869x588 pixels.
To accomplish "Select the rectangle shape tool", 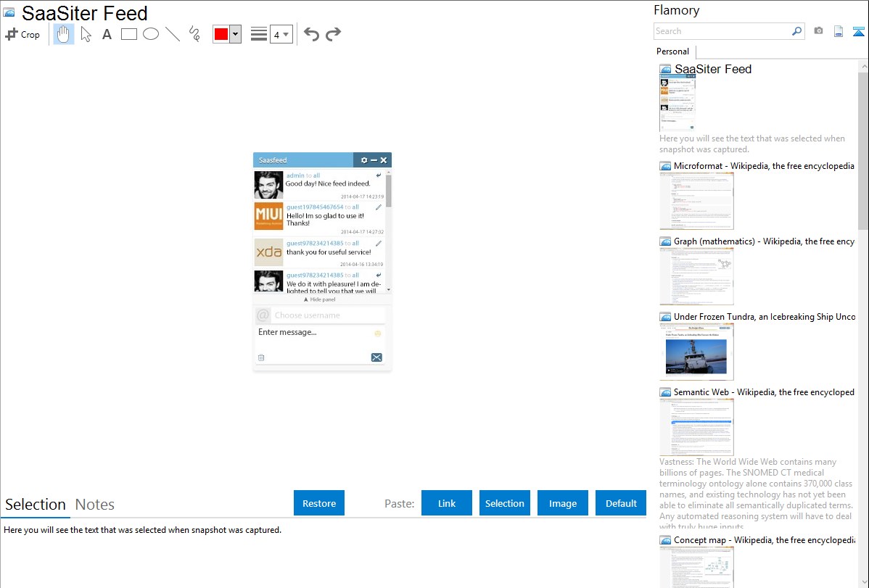I will 128,34.
